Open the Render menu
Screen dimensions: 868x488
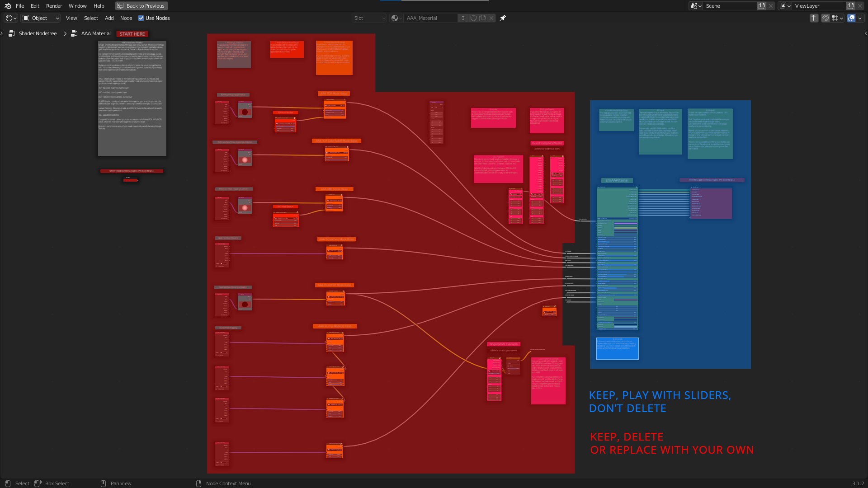(x=54, y=6)
